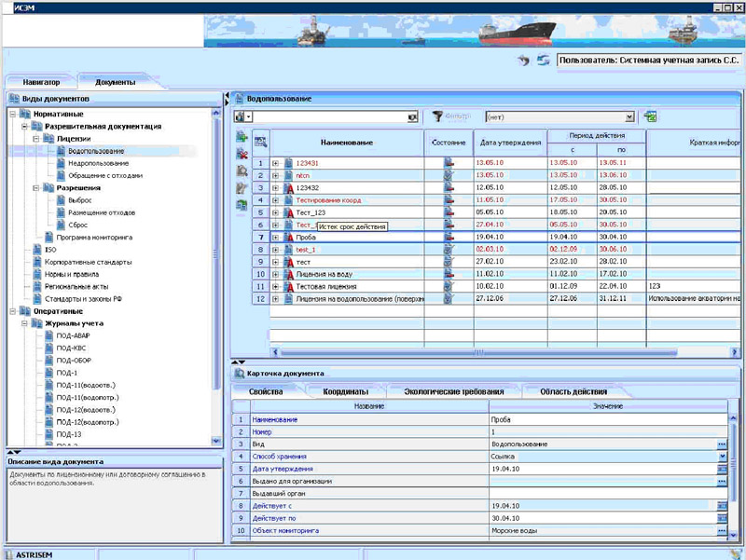
Task: Select Стандарты и законы РФ in the tree
Action: click(83, 299)
